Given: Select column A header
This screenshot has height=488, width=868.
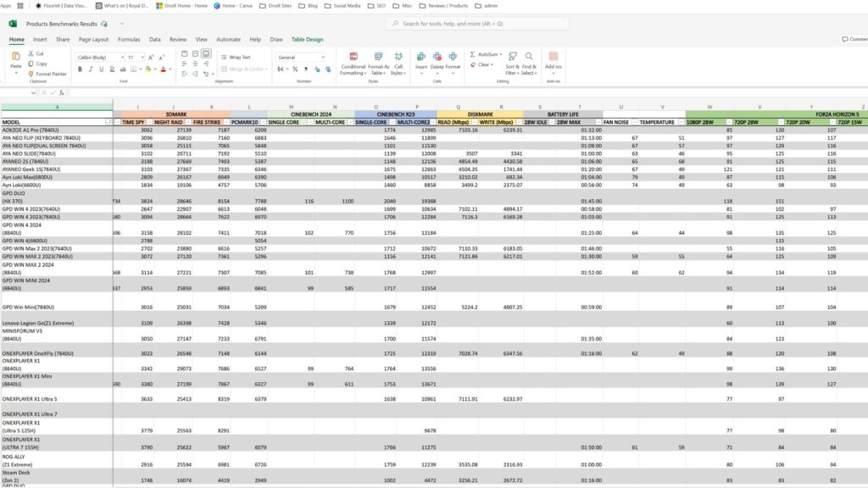Looking at the screenshot, I should (57, 107).
